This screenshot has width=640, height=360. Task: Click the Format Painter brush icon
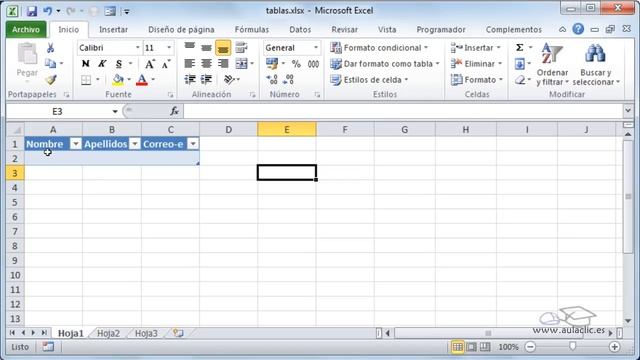click(x=51, y=80)
